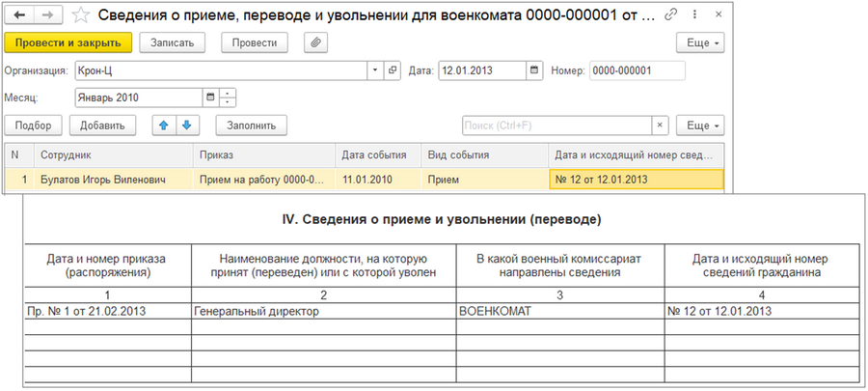Move row up with blue arrow
This screenshot has height=391, width=868.
point(164,126)
